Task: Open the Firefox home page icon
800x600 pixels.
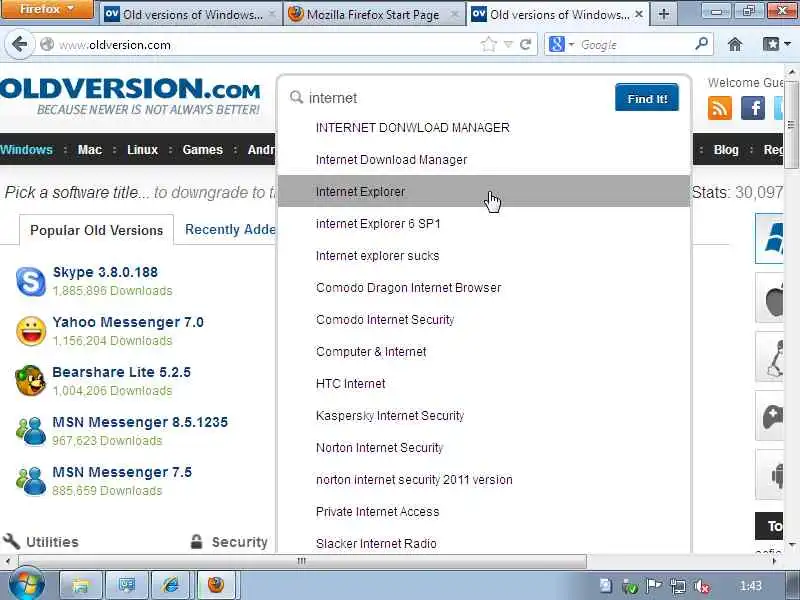Action: pyautogui.click(x=735, y=45)
